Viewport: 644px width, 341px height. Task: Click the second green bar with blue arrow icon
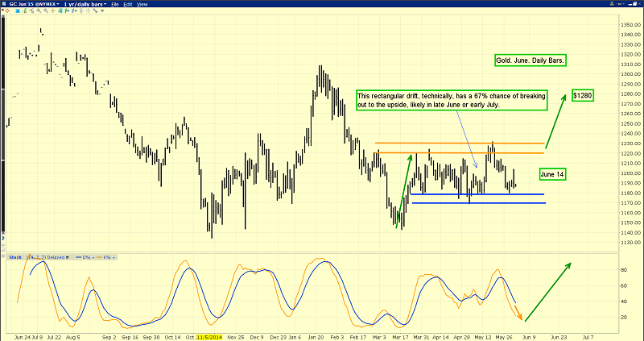[x=74, y=10]
